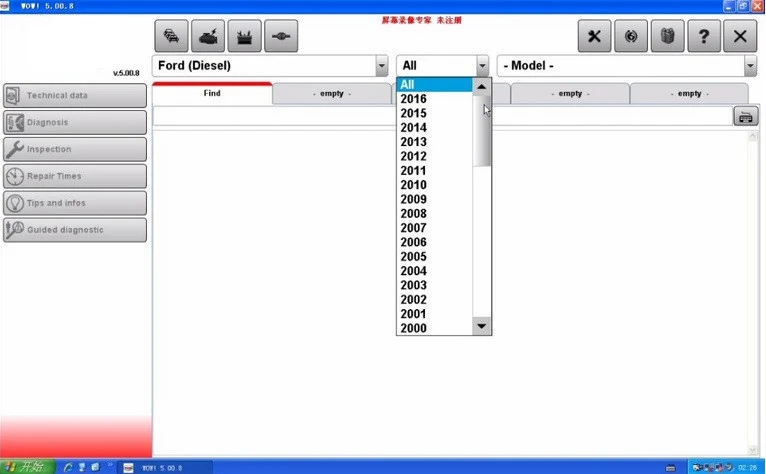Activate the WOW! 5.00.8 taskbar button

coord(166,468)
